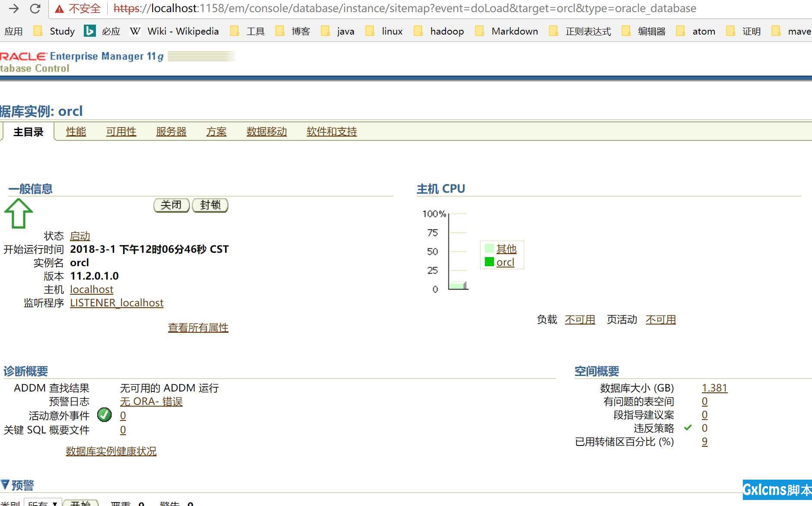Click the 封锁 blackout button
The height and width of the screenshot is (506, 812).
(210, 205)
